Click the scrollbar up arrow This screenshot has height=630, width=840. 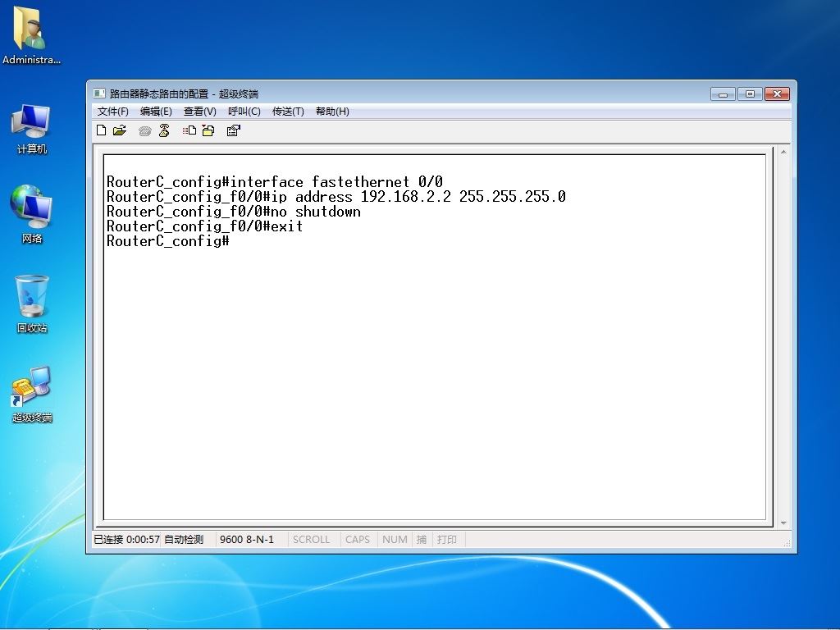click(783, 152)
